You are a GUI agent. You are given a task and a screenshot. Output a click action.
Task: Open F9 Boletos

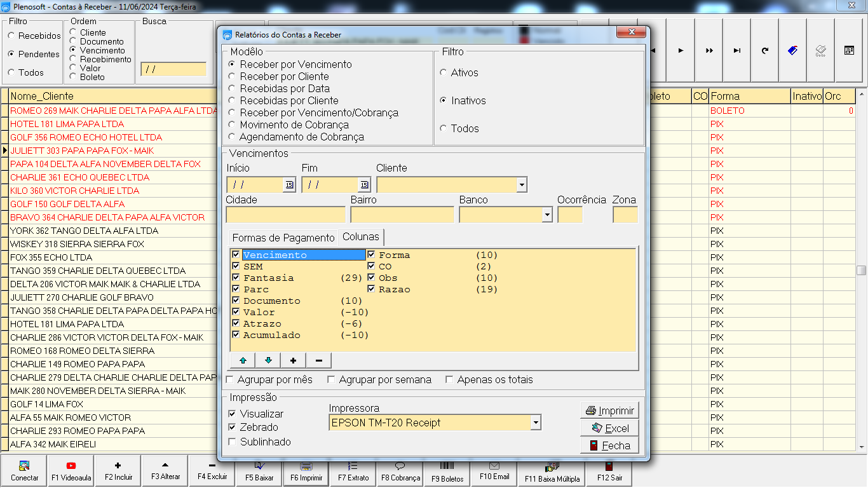pyautogui.click(x=447, y=471)
